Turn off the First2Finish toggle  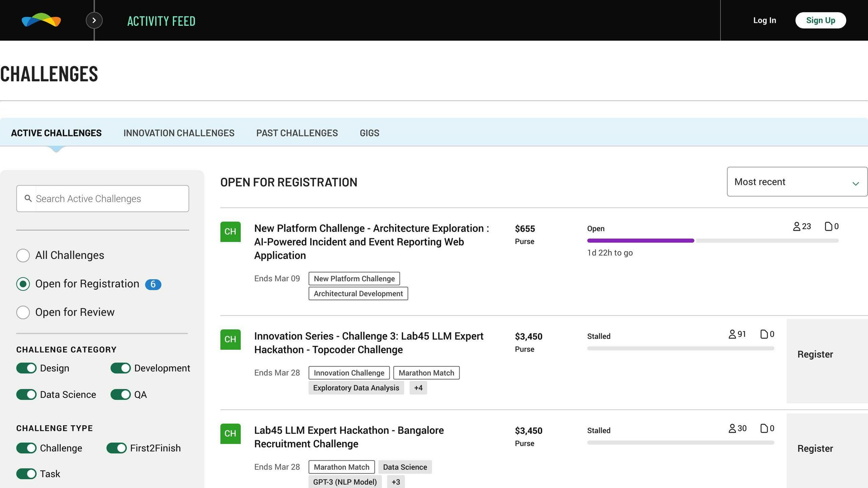pyautogui.click(x=117, y=448)
